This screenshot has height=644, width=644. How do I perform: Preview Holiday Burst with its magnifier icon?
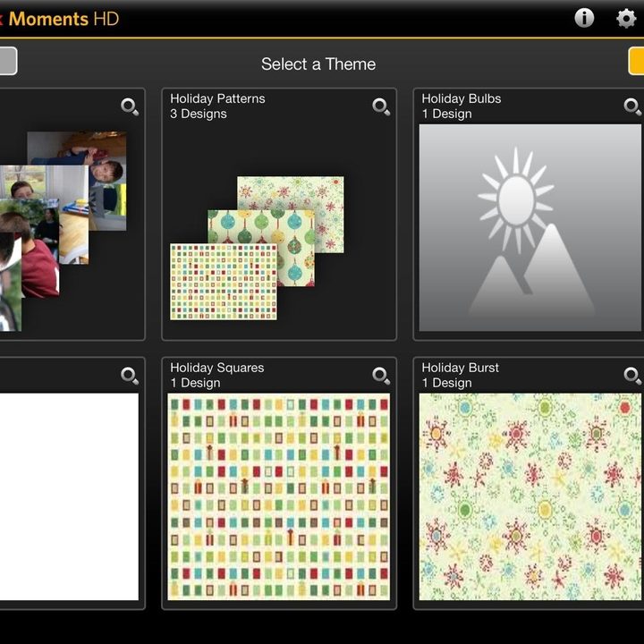[x=632, y=376]
